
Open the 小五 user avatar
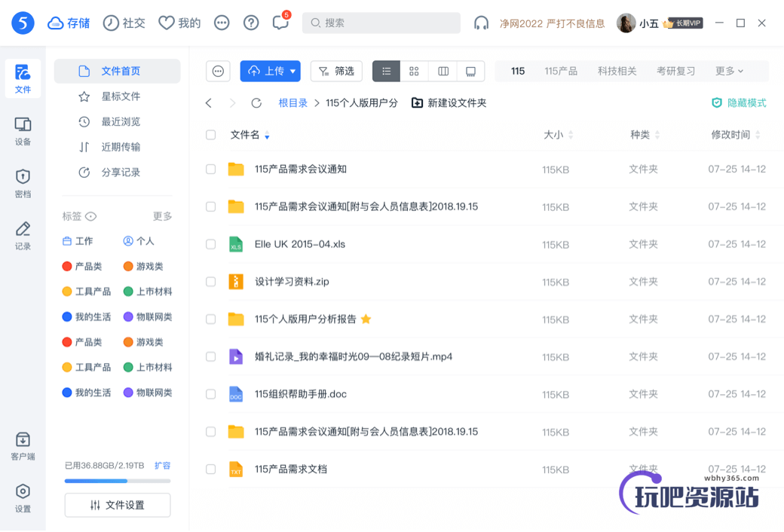click(x=626, y=23)
